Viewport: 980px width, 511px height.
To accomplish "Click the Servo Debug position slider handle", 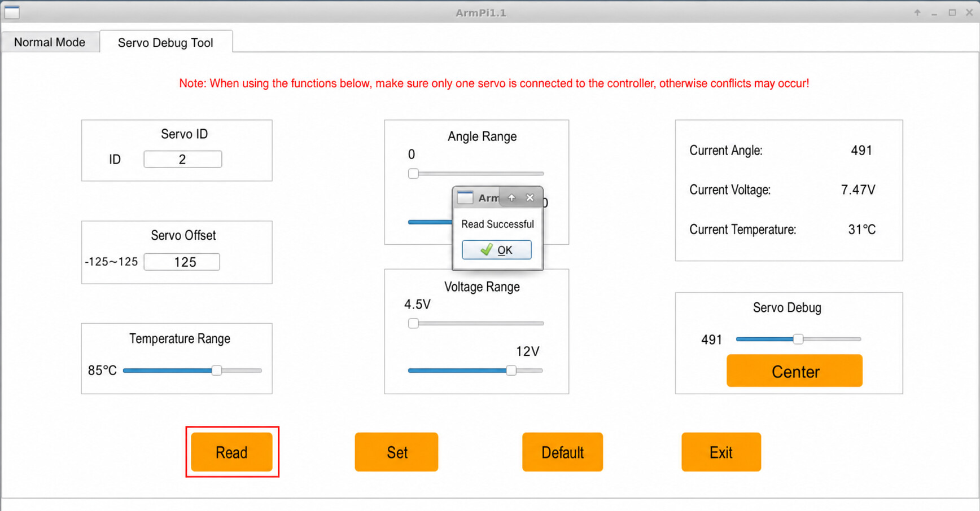I will (798, 339).
